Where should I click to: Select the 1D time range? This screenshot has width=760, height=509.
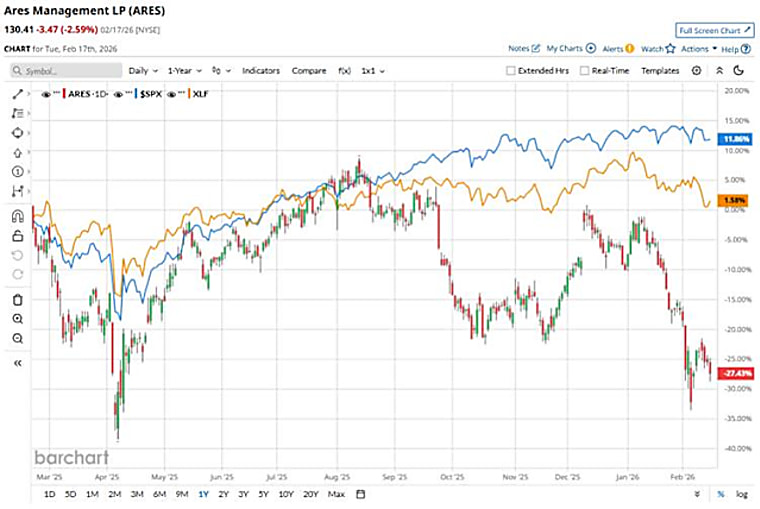coord(49,494)
